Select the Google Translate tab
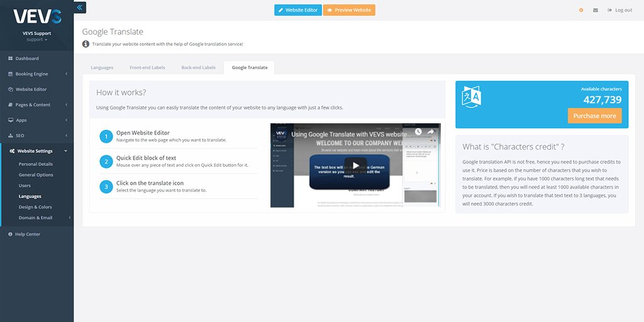 (x=249, y=67)
